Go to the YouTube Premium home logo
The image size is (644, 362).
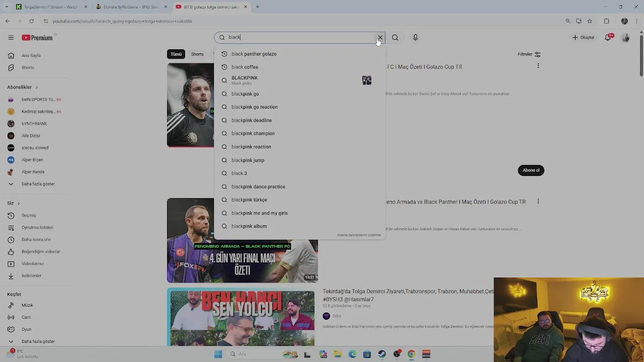pos(37,38)
